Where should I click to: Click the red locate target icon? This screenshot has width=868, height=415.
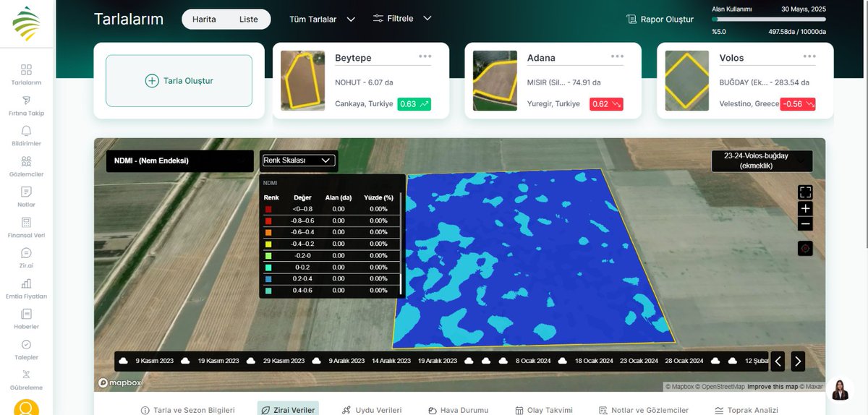(805, 249)
